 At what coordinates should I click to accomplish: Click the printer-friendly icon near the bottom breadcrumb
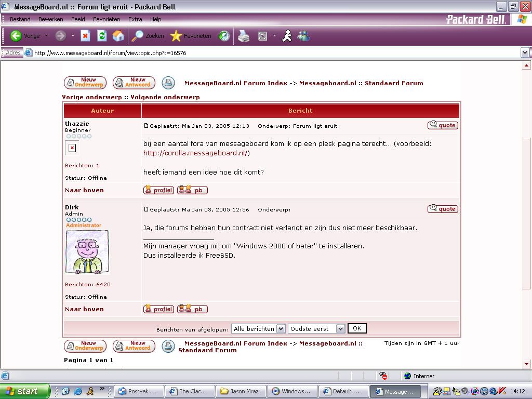click(168, 345)
